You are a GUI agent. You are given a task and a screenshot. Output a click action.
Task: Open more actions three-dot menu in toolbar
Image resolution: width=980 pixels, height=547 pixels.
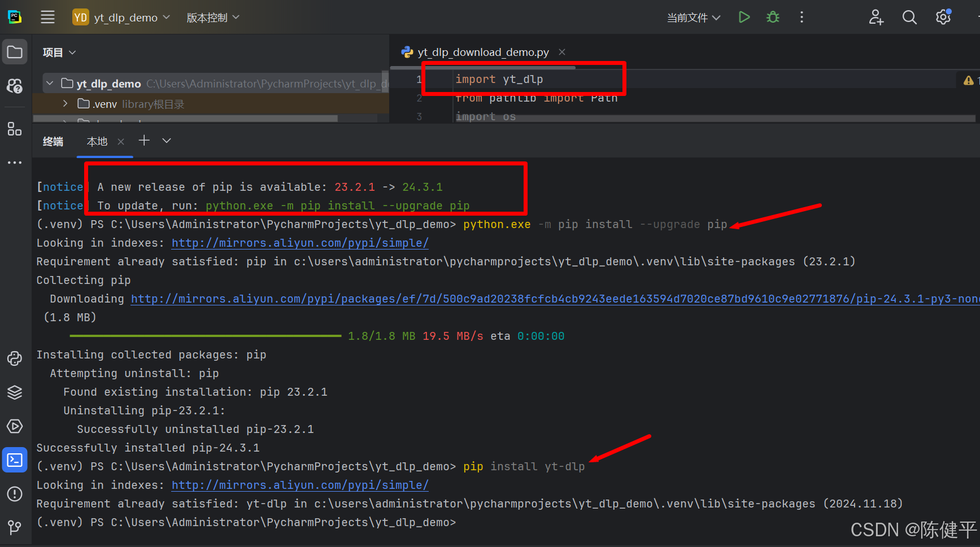[x=802, y=17]
